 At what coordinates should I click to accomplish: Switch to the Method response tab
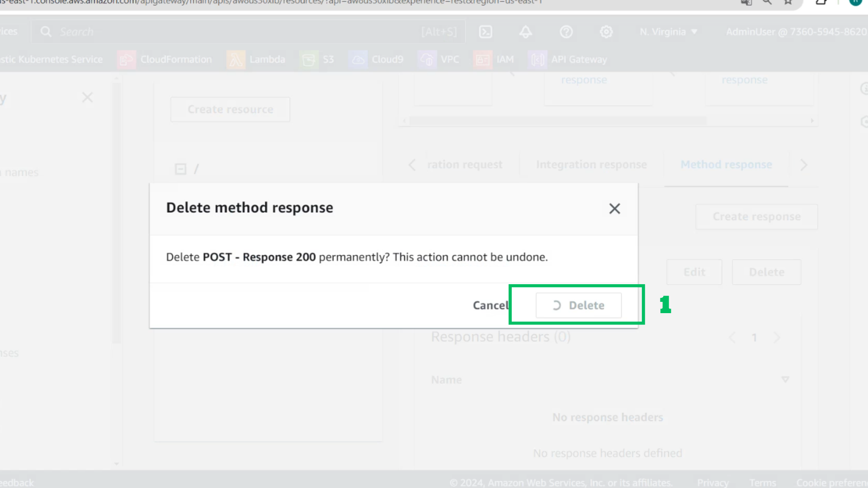[726, 164]
